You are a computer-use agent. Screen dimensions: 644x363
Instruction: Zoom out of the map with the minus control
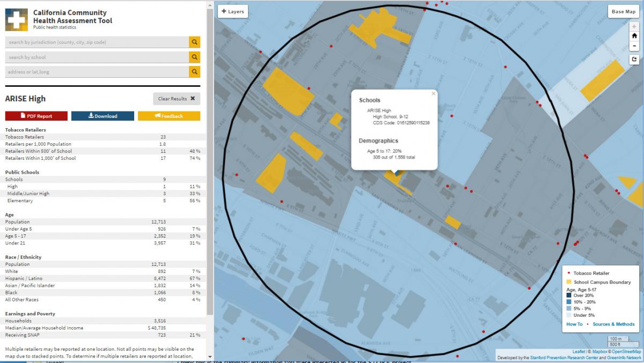(x=634, y=46)
